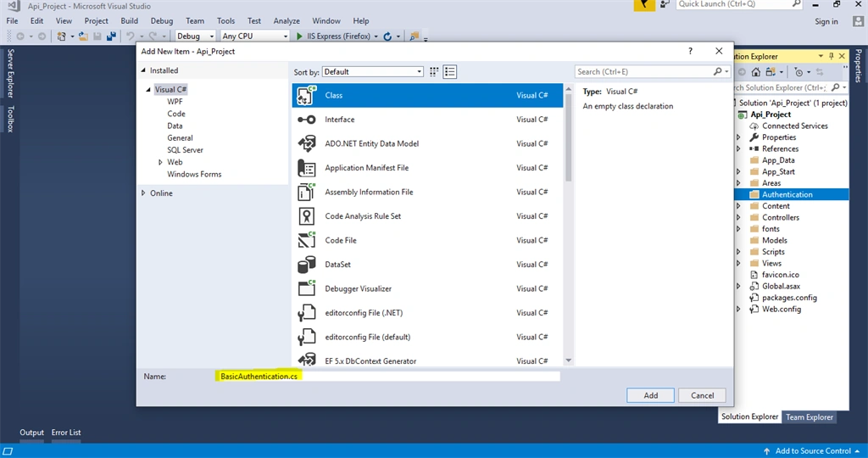Select EF 5.x DbContext Generator icon

coord(306,360)
